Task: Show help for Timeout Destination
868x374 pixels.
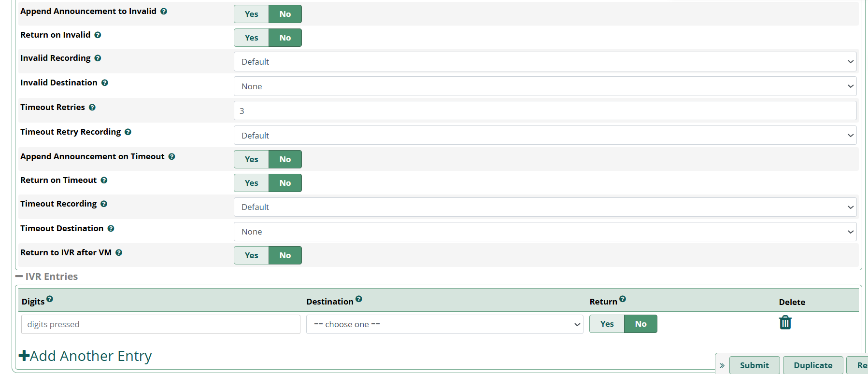Action: coord(111,228)
